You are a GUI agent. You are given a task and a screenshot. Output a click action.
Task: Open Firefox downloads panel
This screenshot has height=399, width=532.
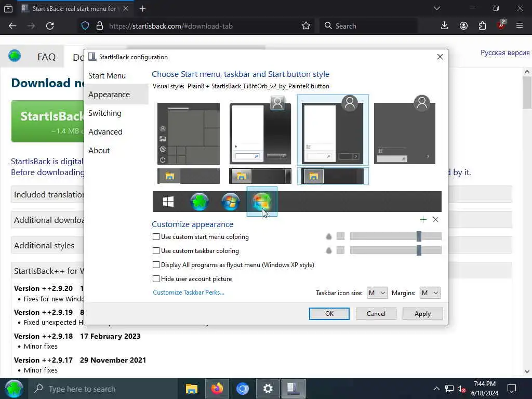[445, 26]
